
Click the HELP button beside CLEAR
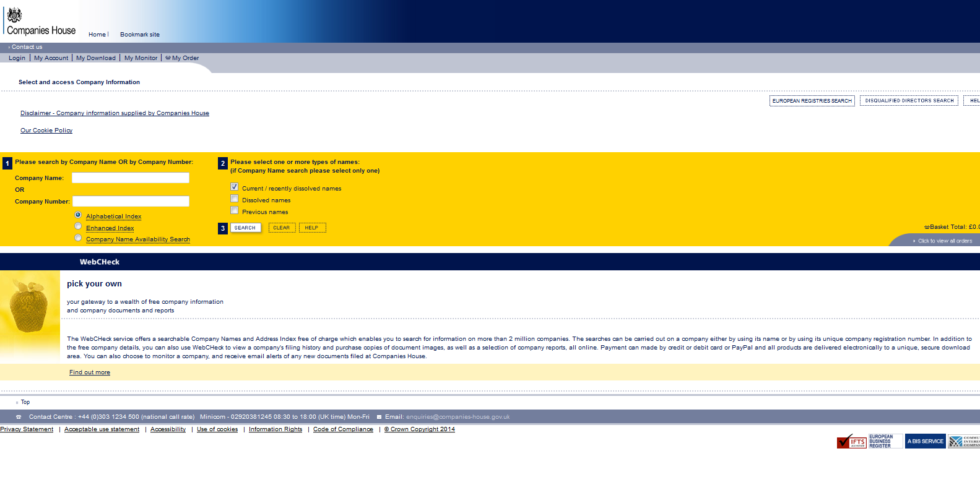click(312, 228)
